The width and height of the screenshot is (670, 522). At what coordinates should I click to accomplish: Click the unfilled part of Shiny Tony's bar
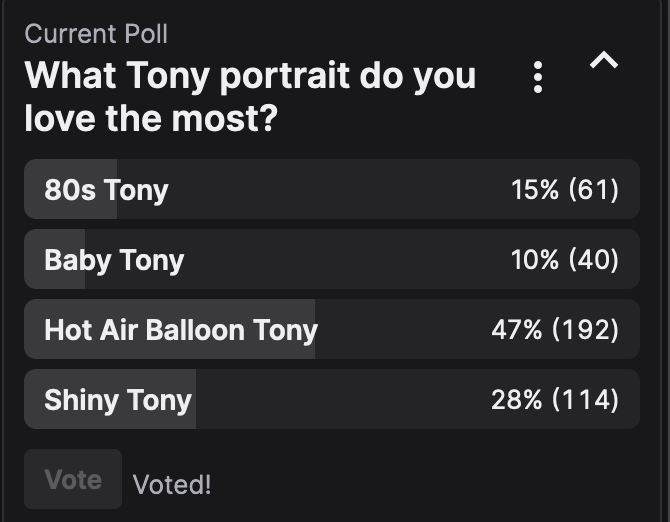(x=340, y=400)
